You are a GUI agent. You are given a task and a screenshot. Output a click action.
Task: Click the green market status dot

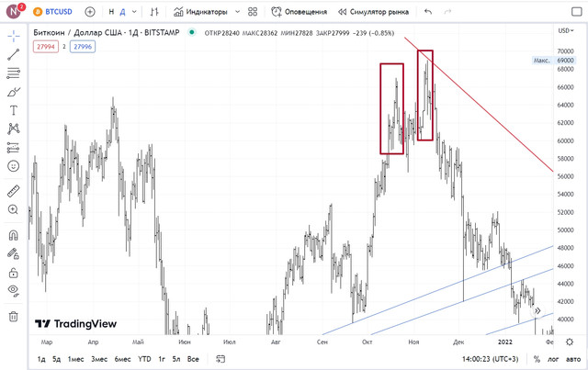click(192, 32)
